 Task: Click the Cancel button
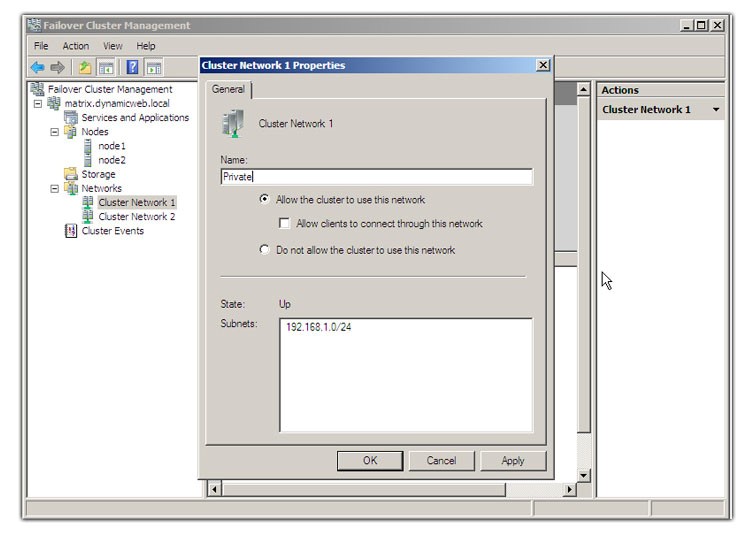click(x=441, y=461)
